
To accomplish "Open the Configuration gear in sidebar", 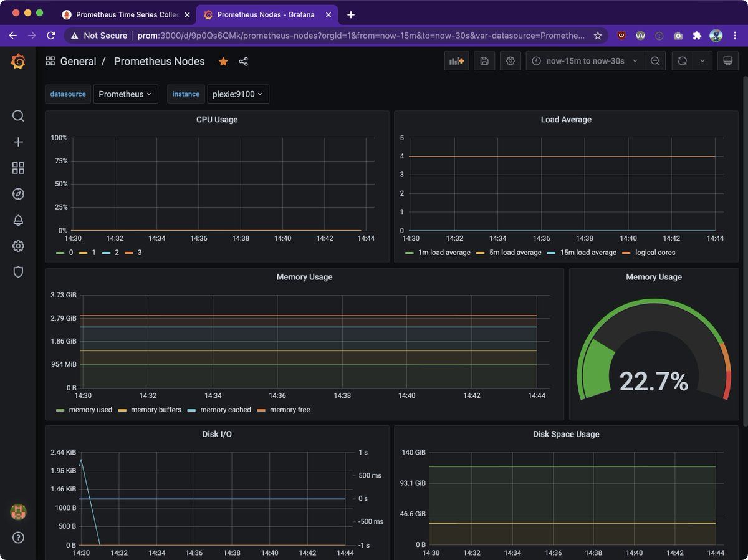I will [18, 246].
